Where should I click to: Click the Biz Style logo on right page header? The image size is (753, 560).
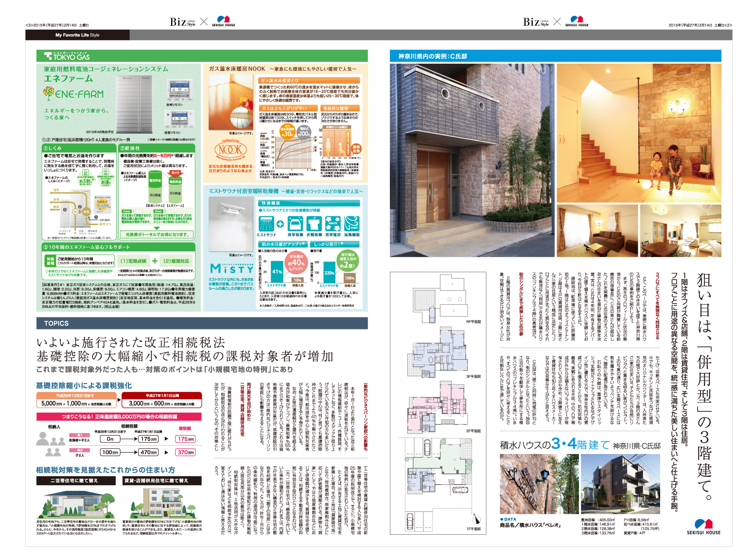point(536,21)
